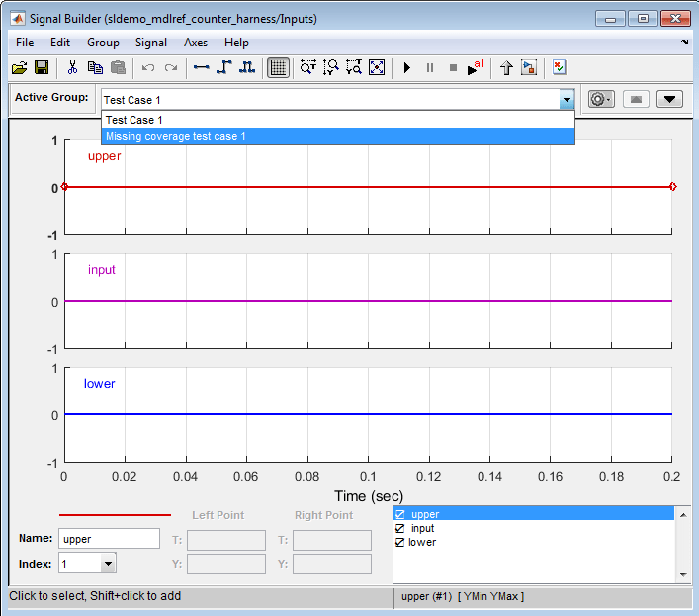Click the up arrow toolbar icon

pos(506,68)
